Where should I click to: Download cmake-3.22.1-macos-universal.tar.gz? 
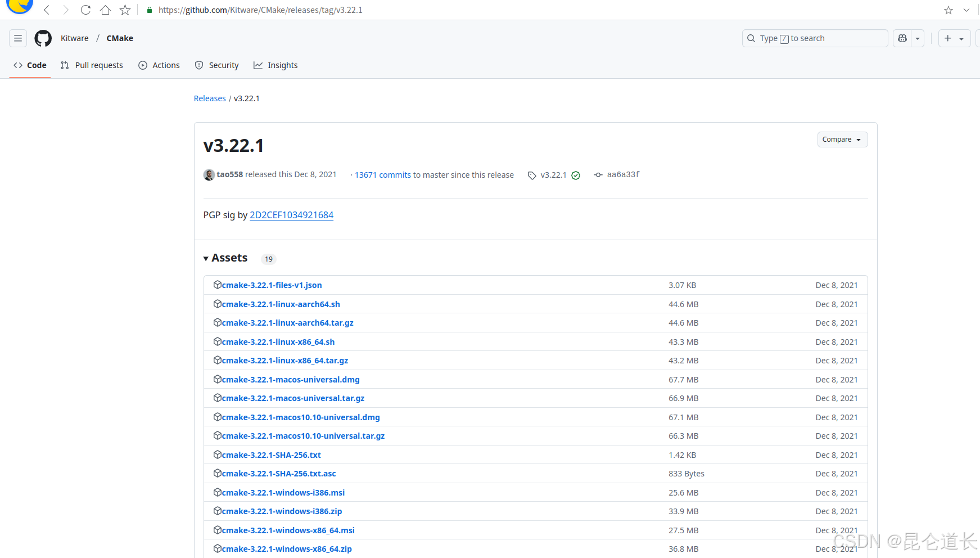coord(293,398)
